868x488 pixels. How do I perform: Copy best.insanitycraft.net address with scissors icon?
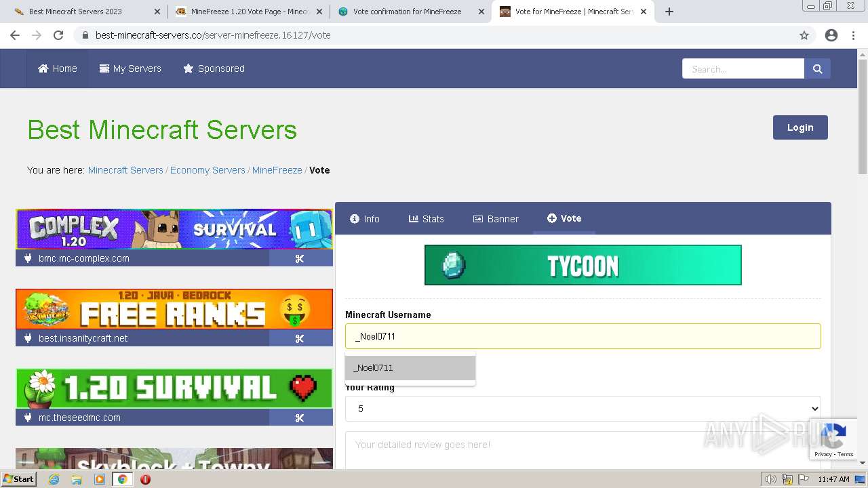pyautogui.click(x=300, y=338)
